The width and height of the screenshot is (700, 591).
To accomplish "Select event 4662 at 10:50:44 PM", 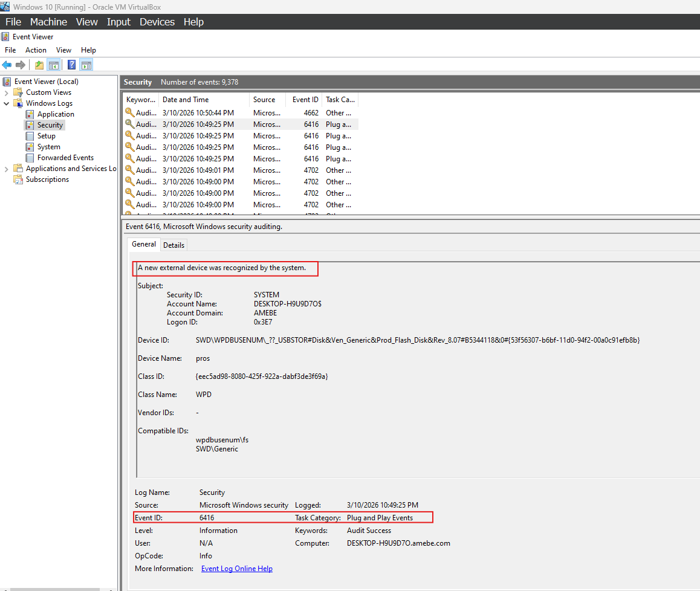I will coord(241,113).
